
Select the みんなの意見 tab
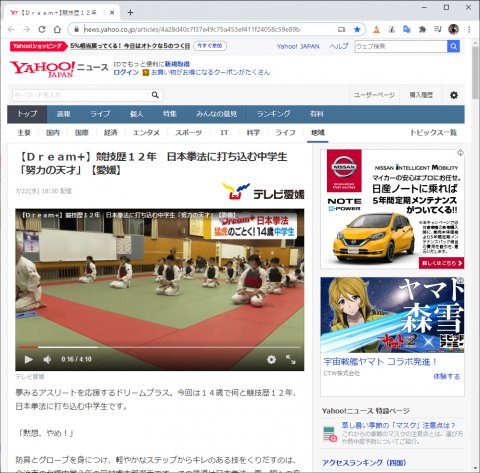(x=216, y=114)
